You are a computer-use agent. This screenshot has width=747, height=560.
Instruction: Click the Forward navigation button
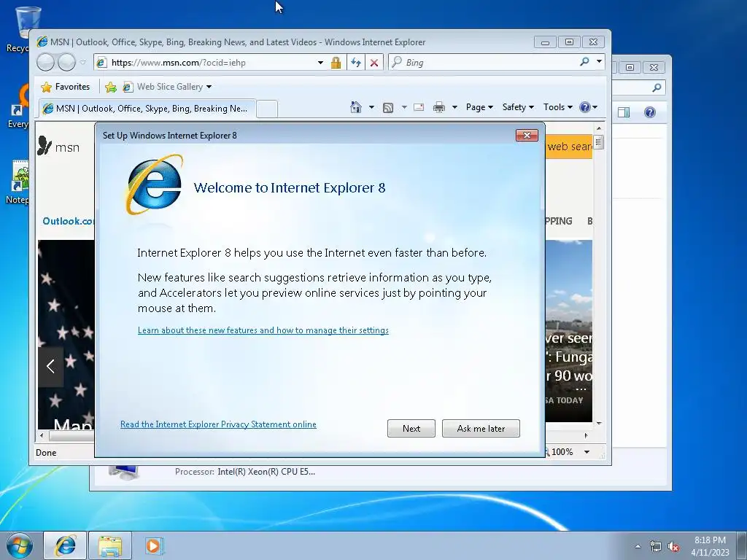click(66, 63)
